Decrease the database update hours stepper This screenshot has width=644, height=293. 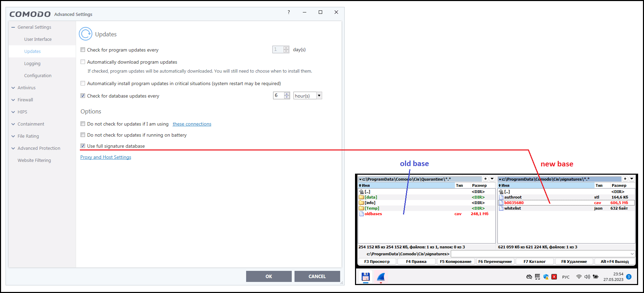tap(287, 97)
